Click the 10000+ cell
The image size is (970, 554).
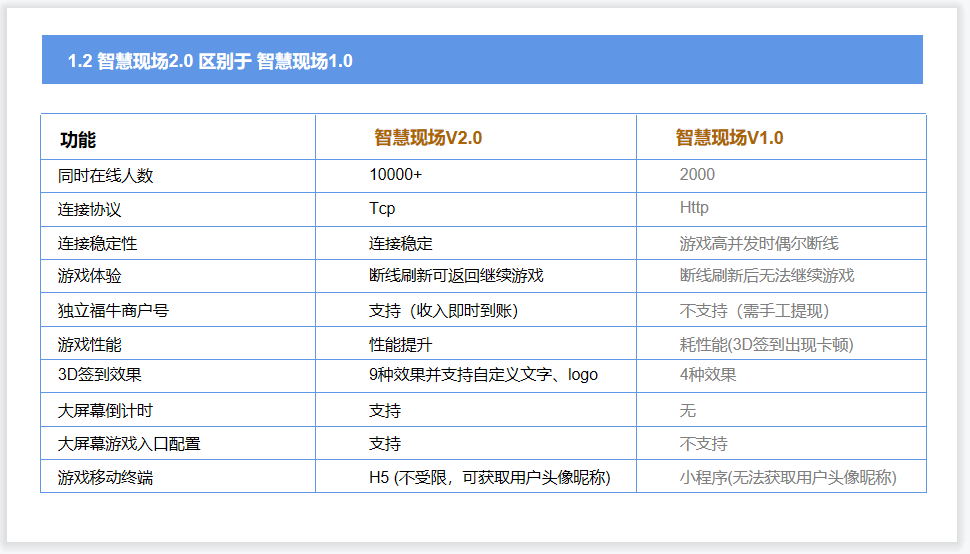click(x=395, y=175)
